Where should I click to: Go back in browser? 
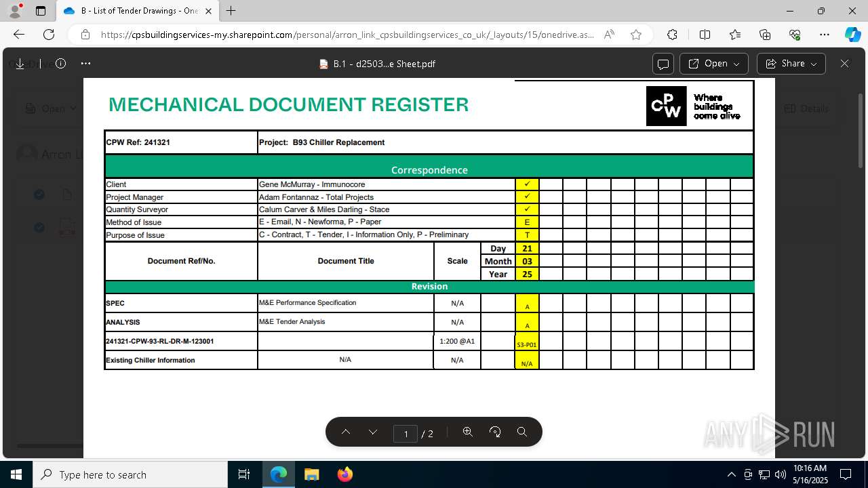click(19, 35)
